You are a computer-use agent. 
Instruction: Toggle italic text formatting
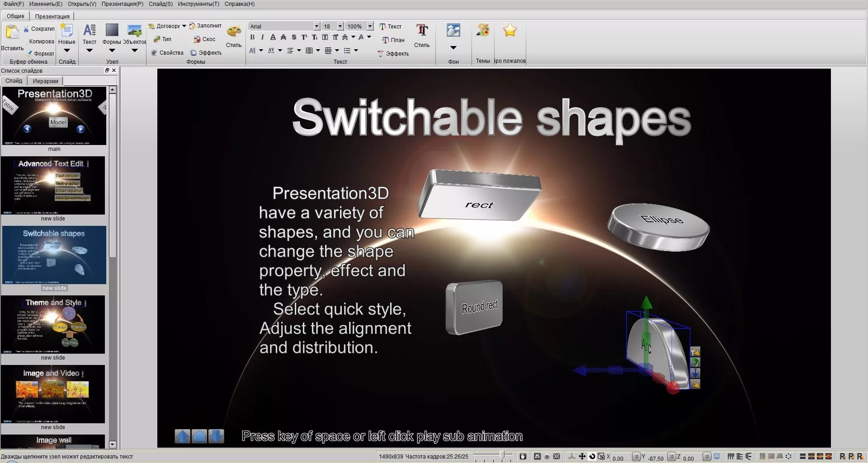tap(262, 37)
